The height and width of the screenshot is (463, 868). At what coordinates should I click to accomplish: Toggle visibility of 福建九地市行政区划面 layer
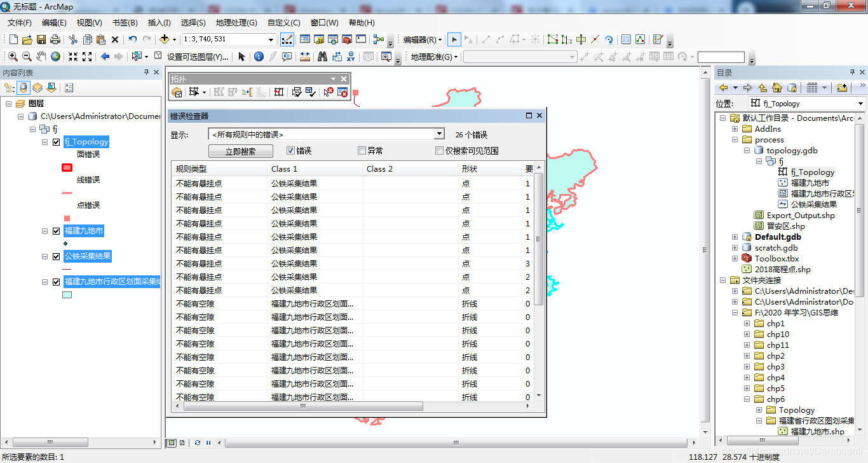(56, 282)
